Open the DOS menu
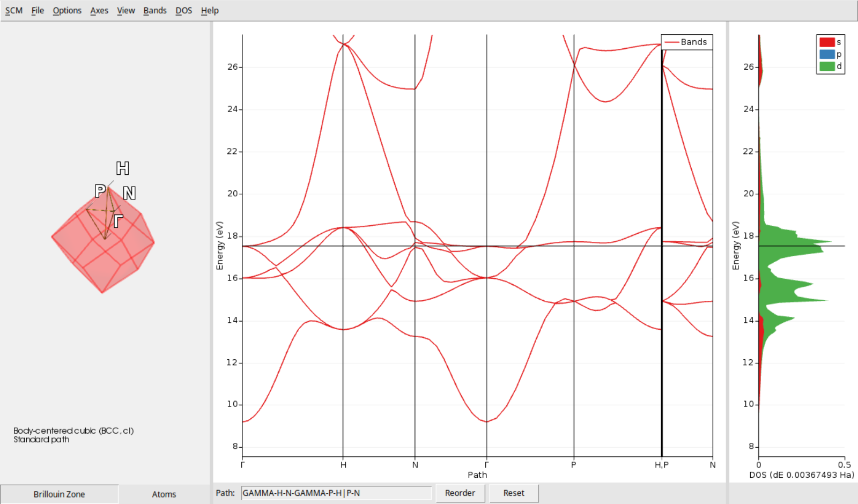This screenshot has width=858, height=504. pos(183,10)
